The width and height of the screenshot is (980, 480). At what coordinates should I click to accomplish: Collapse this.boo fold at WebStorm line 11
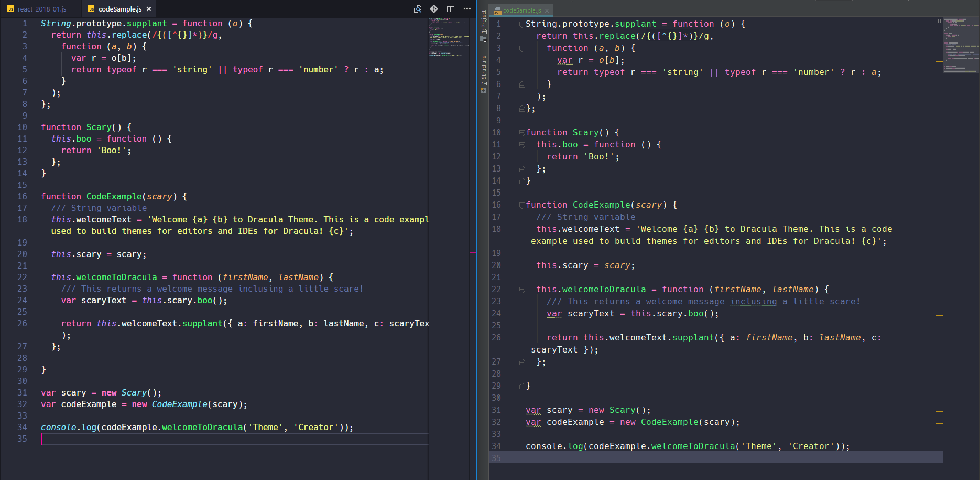(x=522, y=145)
